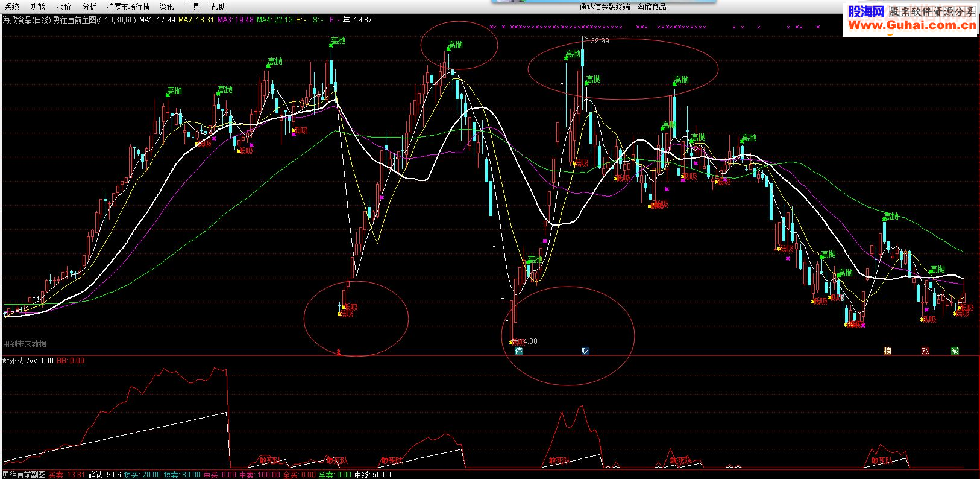Open the 报价 menu
Screen dimensions: 980x479
pos(63,7)
